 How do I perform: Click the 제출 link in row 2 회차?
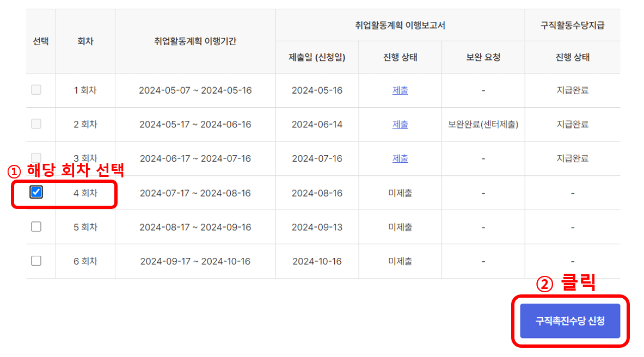pyautogui.click(x=400, y=124)
